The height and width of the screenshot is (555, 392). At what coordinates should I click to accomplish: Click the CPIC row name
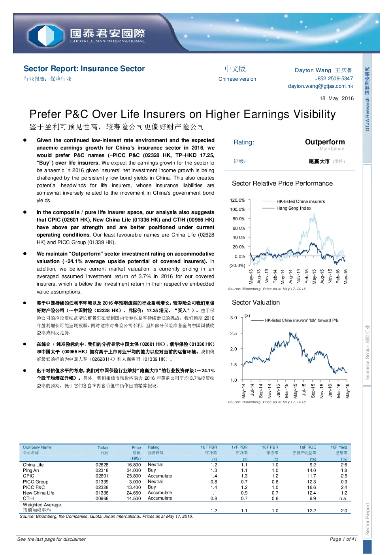click(x=28, y=476)
